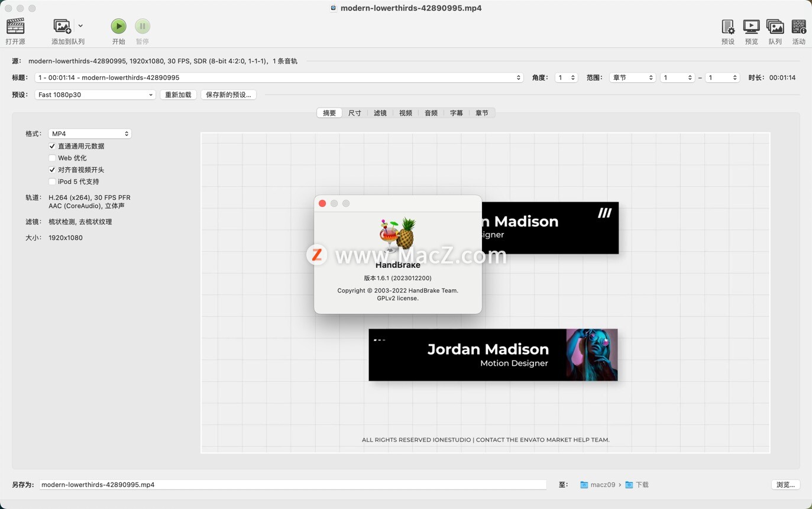Expand the Add to Queue dropdown arrow
This screenshot has width=812, height=509.
click(x=80, y=26)
